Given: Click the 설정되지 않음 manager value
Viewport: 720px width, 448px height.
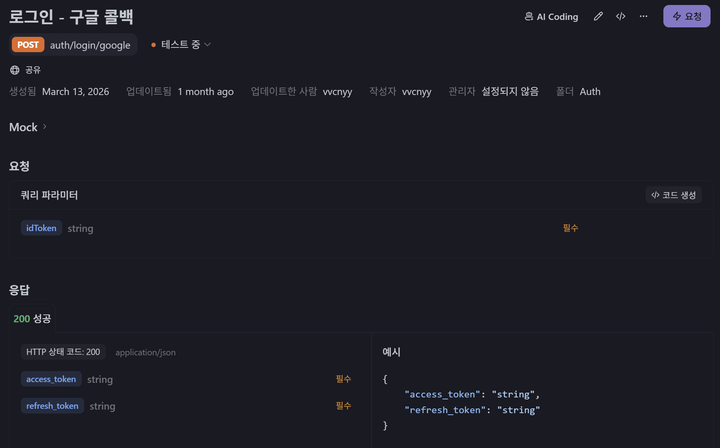Looking at the screenshot, I should click(510, 92).
